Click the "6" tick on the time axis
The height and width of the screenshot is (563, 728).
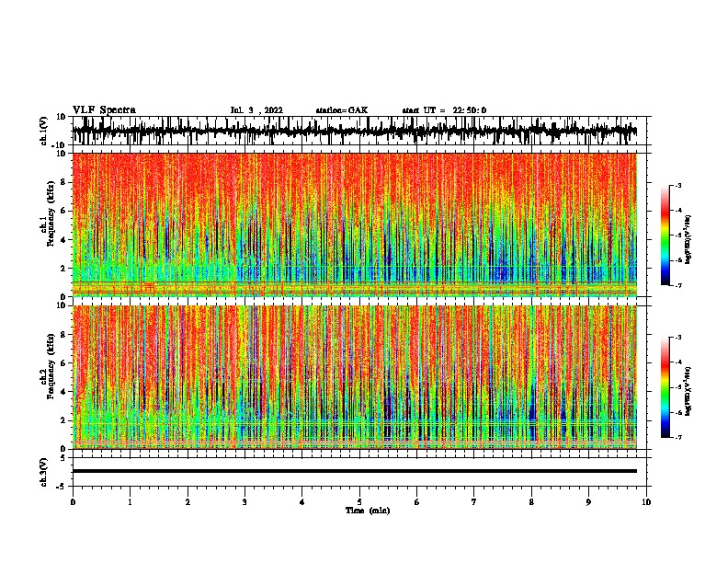(417, 502)
